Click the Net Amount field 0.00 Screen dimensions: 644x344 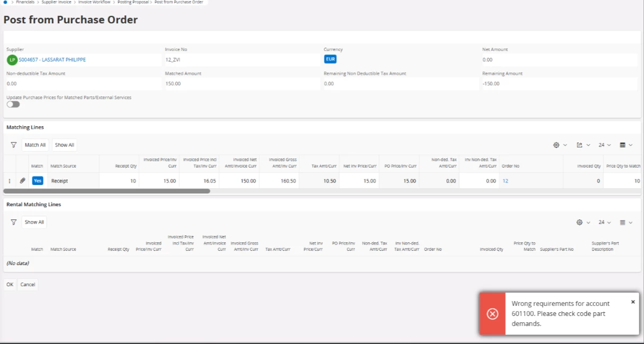560,60
